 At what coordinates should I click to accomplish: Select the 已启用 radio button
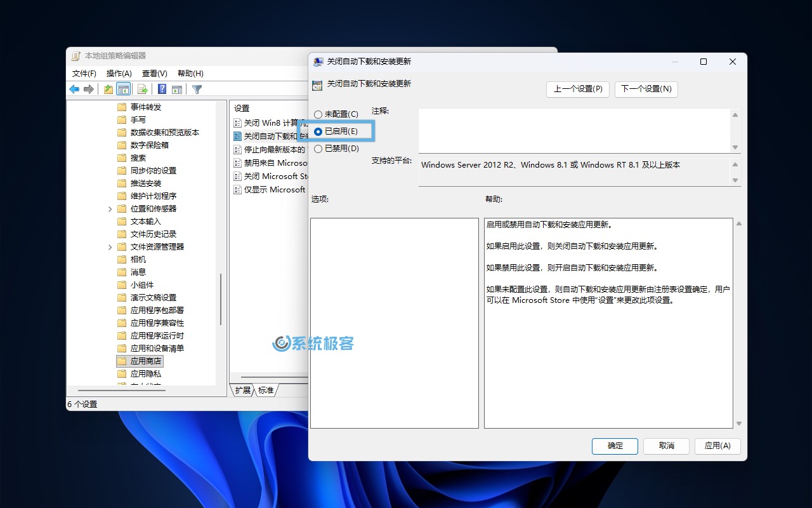click(318, 131)
